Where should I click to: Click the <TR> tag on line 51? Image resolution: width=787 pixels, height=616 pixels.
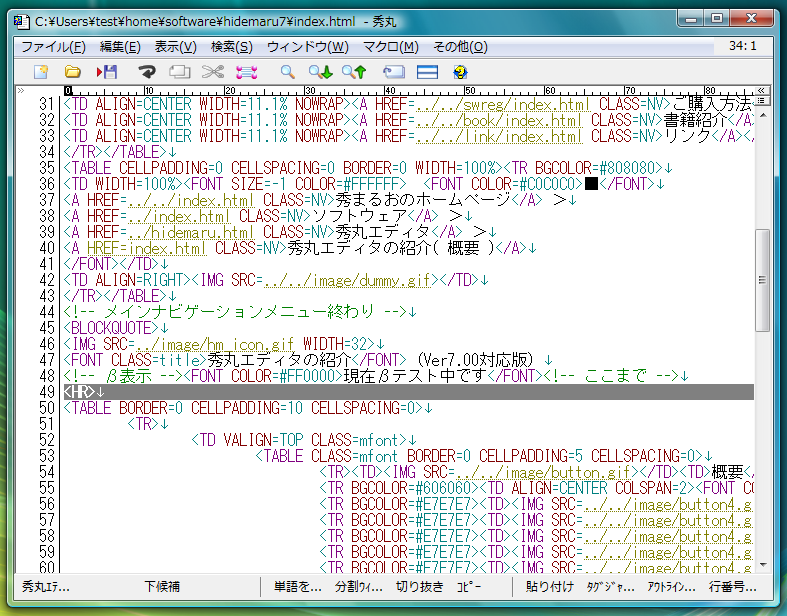(x=144, y=424)
